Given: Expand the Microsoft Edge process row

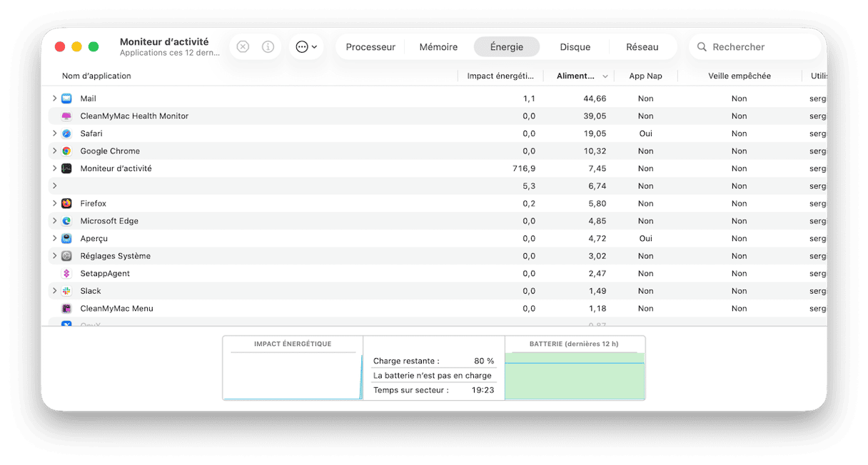Looking at the screenshot, I should point(54,221).
